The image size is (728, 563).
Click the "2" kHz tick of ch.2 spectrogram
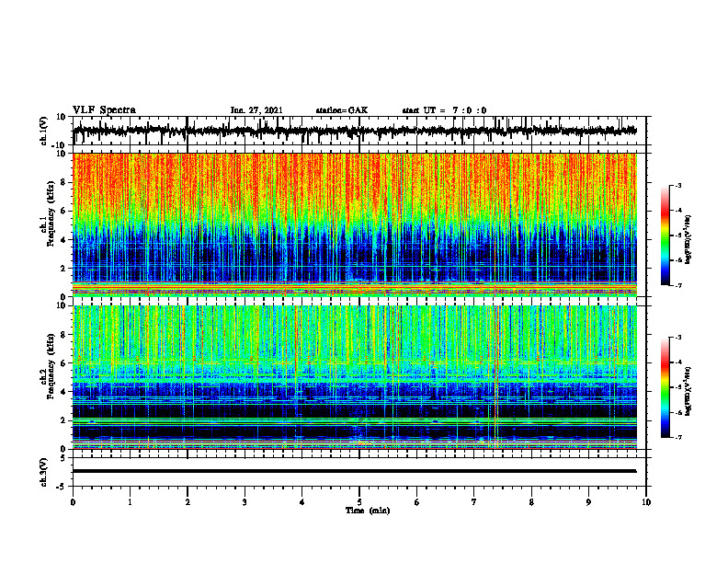[63, 420]
